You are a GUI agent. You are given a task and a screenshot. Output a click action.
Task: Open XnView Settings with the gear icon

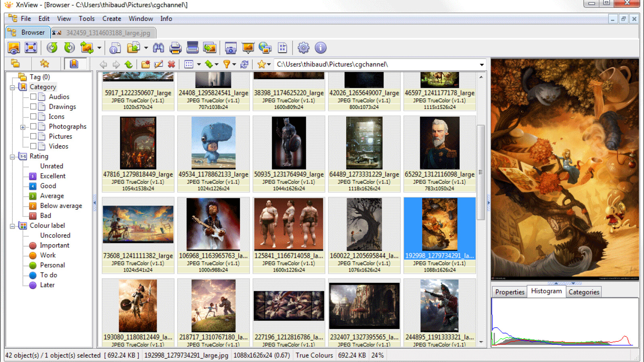(x=303, y=47)
